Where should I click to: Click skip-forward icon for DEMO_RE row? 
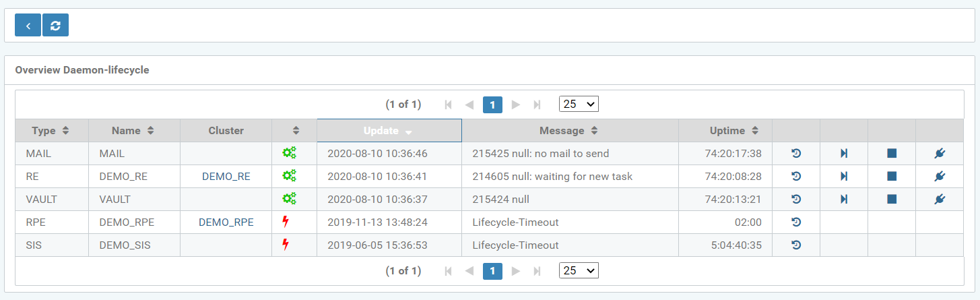[843, 177]
